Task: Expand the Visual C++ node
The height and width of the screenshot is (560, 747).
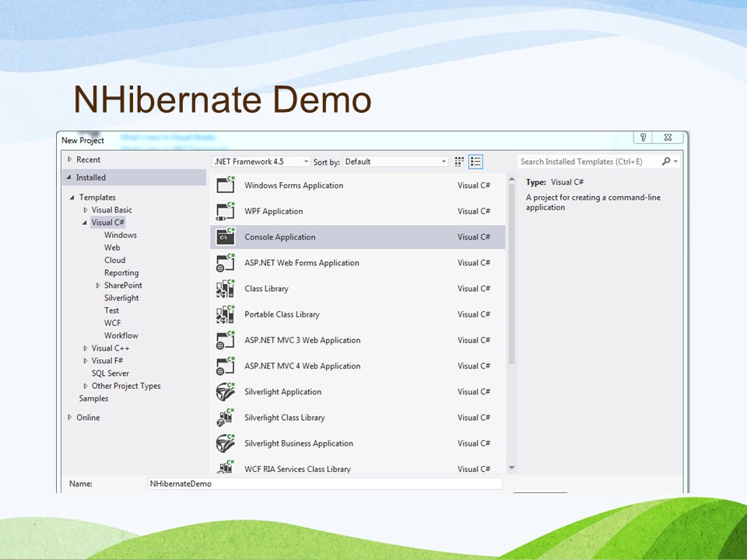Action: pos(86,348)
